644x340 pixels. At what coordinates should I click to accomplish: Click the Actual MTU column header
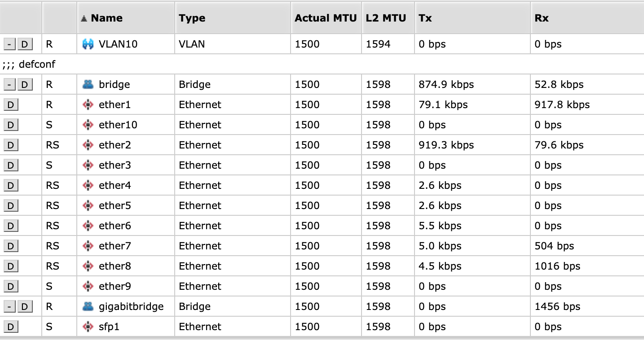[x=326, y=18]
